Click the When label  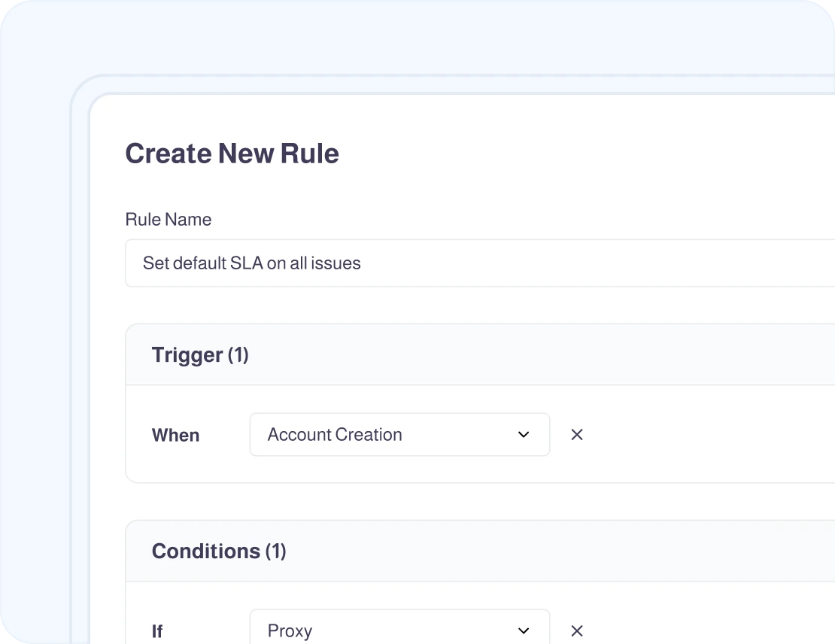tap(176, 435)
